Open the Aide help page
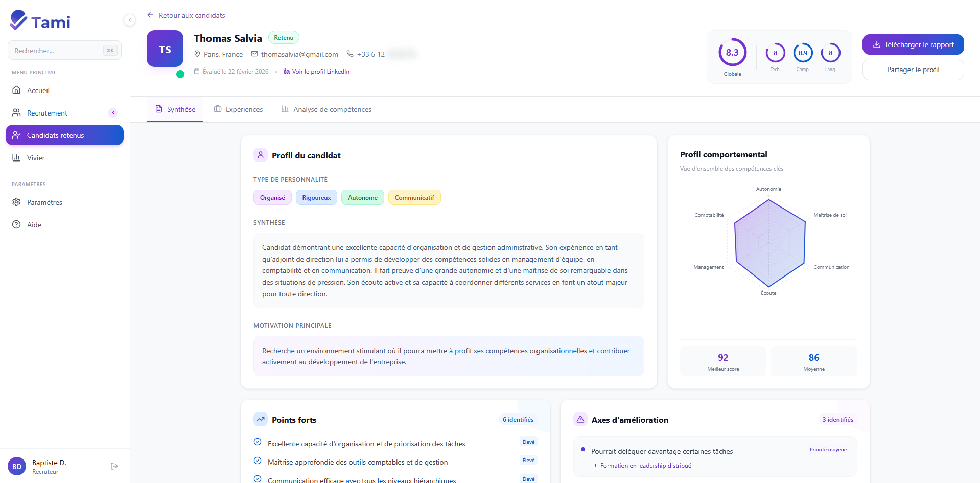This screenshot has width=980, height=483. (x=34, y=225)
